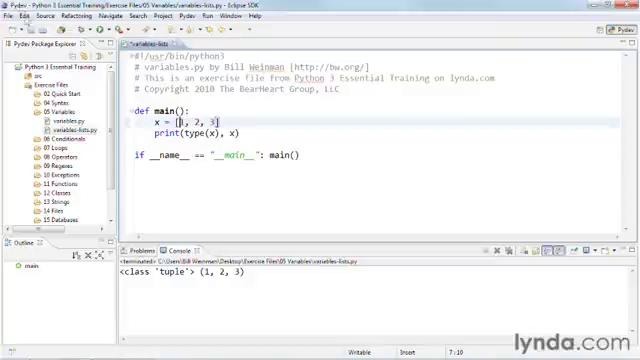Open the File menu
Image resolution: width=640 pixels, height=360 pixels.
8,16
